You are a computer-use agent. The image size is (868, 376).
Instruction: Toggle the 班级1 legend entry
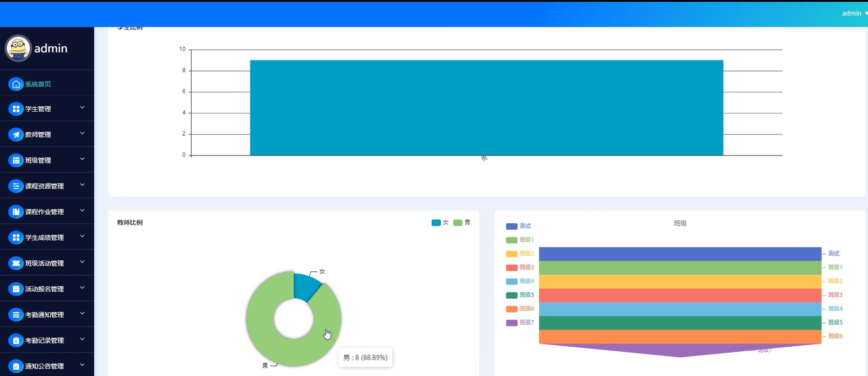[x=520, y=240]
